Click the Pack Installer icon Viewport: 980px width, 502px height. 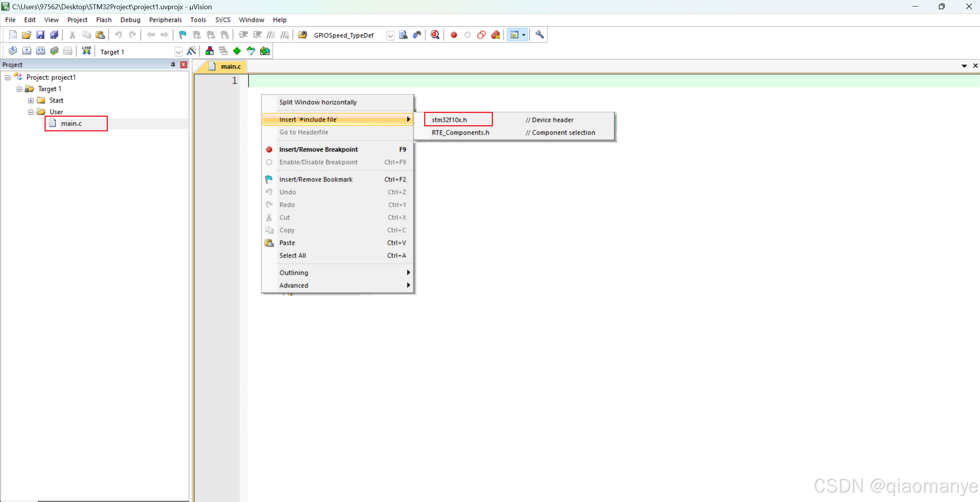click(x=265, y=51)
